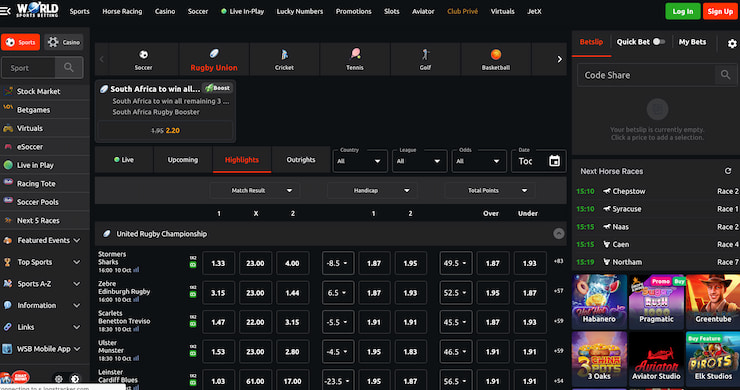Open the Total Points market dropdown
The width and height of the screenshot is (740, 390).
[490, 190]
